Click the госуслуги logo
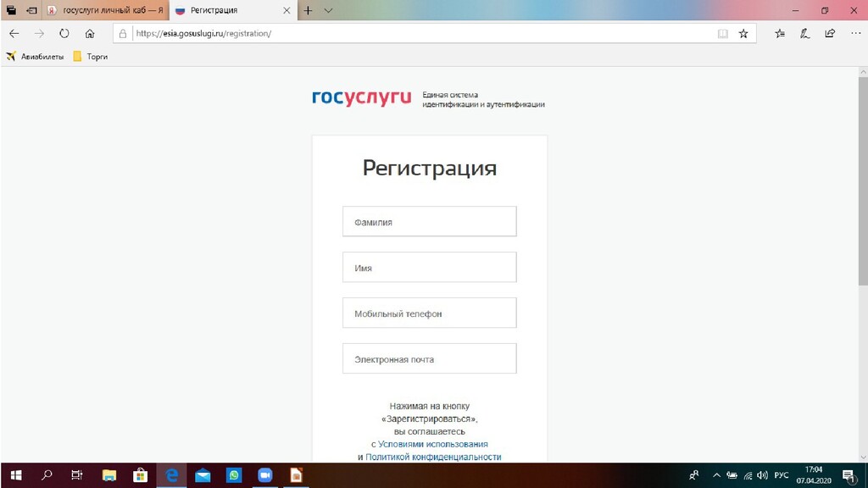Screen dimensions: 868x488 pyautogui.click(x=361, y=97)
